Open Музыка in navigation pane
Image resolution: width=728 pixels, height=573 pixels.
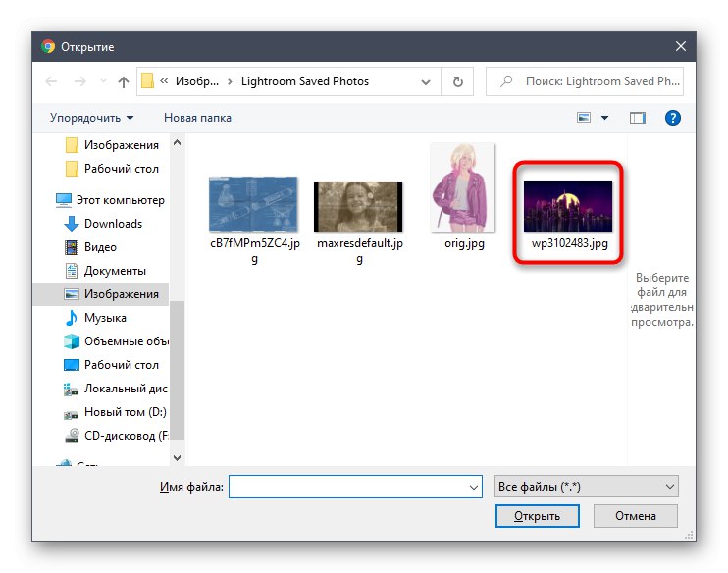[95, 318]
